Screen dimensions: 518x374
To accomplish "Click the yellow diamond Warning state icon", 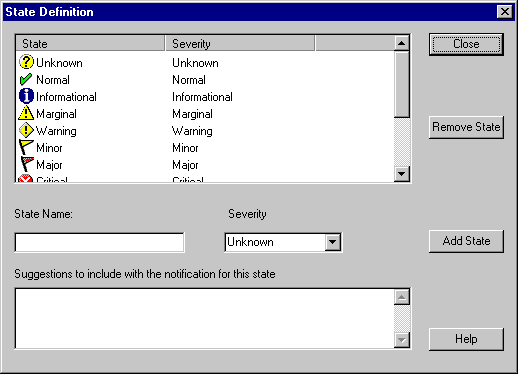I will coord(26,130).
